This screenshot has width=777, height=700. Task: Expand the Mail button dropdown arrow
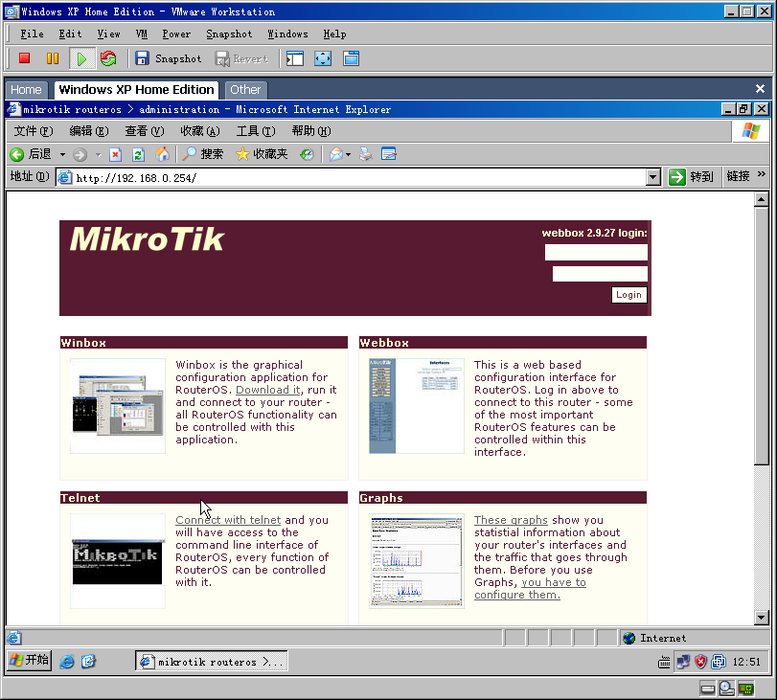click(349, 154)
